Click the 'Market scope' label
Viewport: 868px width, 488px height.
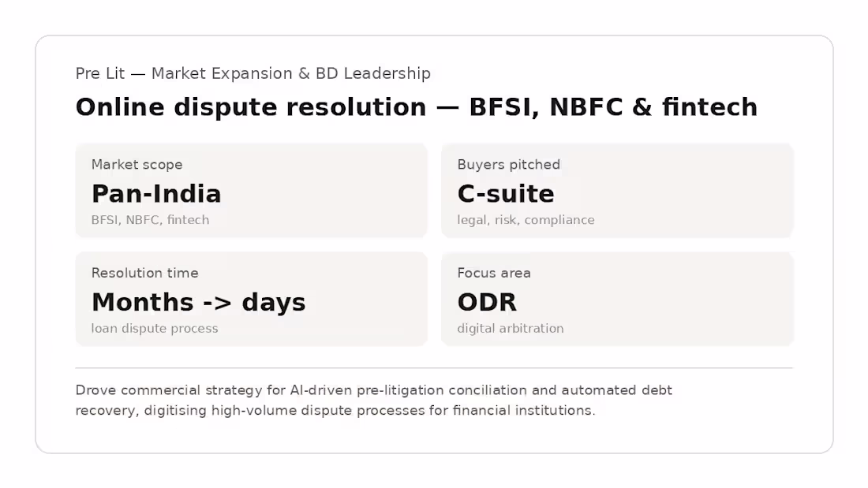click(137, 164)
